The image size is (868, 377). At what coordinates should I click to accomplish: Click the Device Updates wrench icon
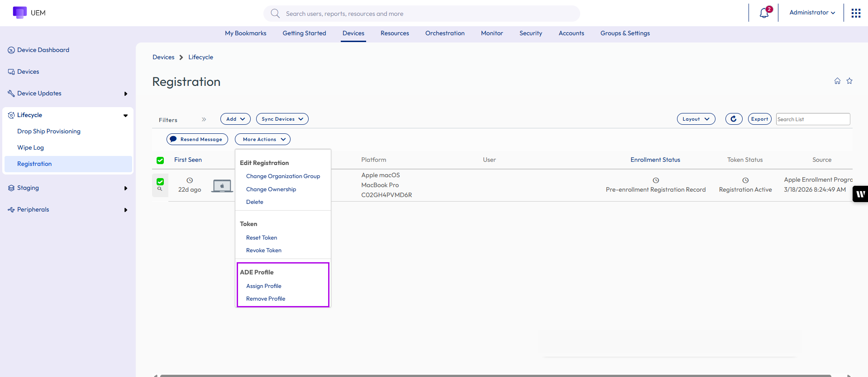point(11,94)
